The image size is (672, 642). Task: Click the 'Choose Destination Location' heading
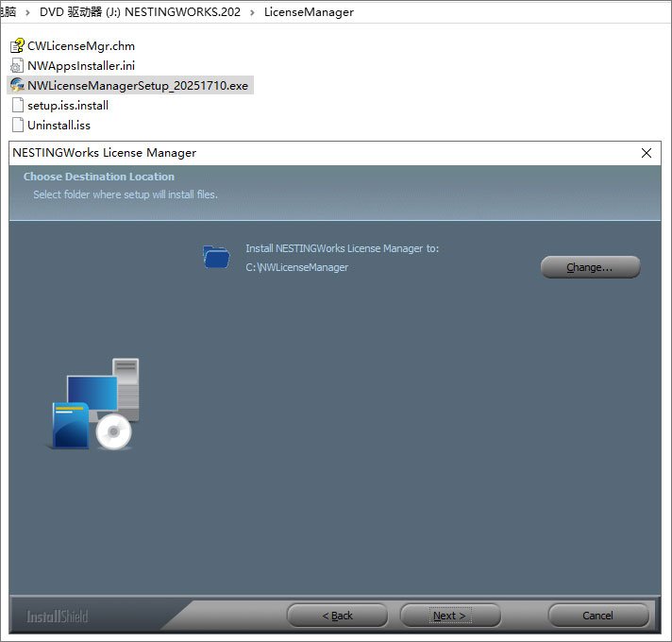[x=99, y=177]
